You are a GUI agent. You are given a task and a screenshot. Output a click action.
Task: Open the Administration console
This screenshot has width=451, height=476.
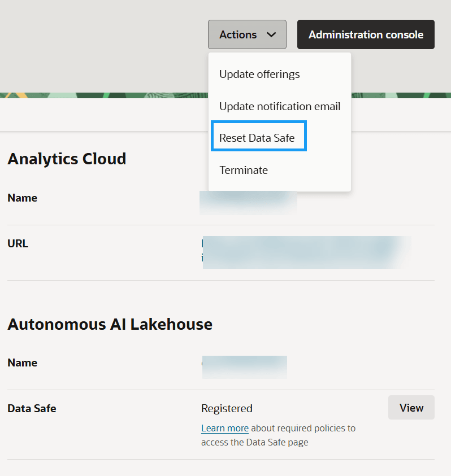pos(365,34)
